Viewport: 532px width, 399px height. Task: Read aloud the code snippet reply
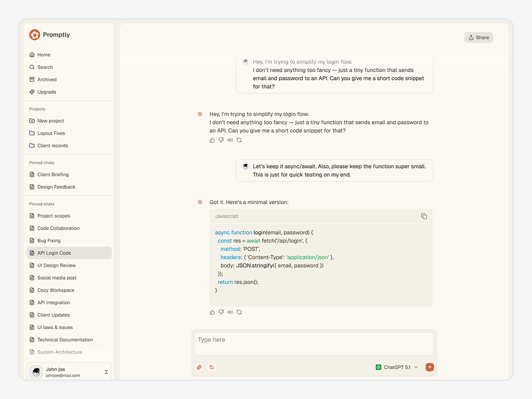(230, 312)
